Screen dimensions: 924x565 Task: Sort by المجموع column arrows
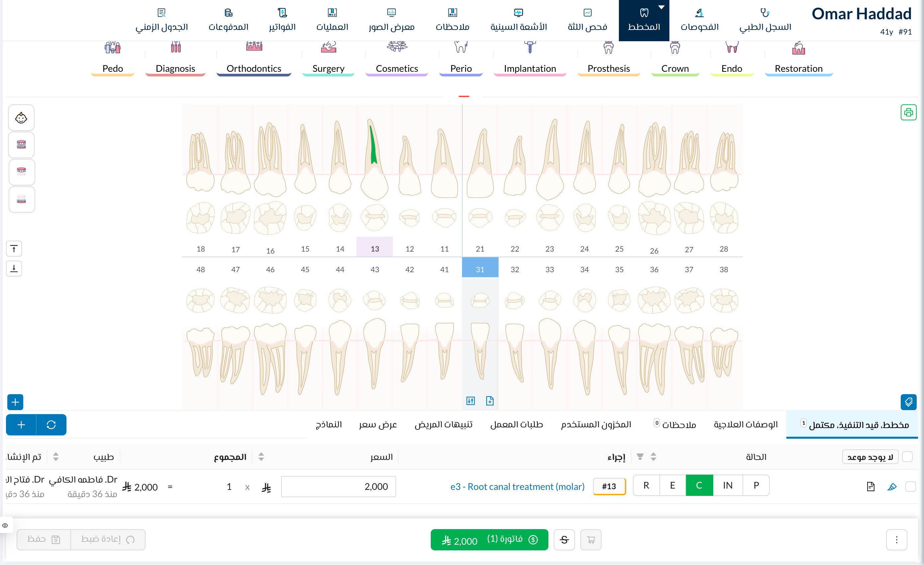point(261,457)
